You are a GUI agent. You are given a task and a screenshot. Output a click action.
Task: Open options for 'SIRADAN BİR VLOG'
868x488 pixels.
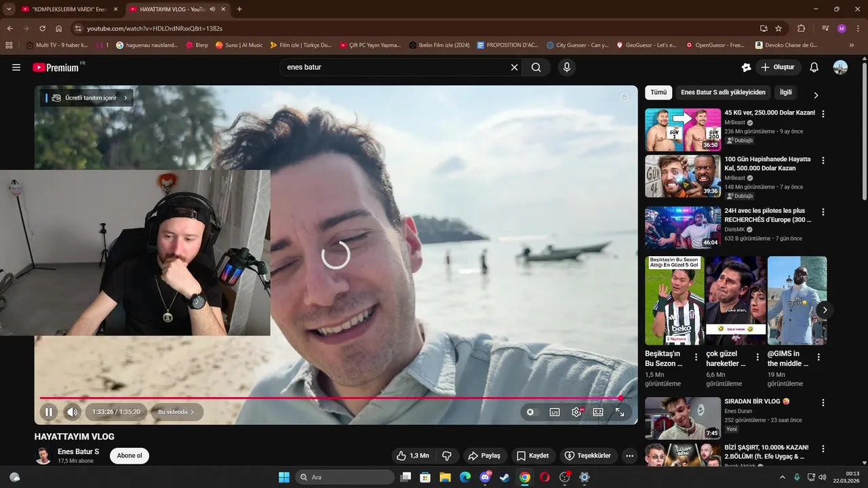823,403
